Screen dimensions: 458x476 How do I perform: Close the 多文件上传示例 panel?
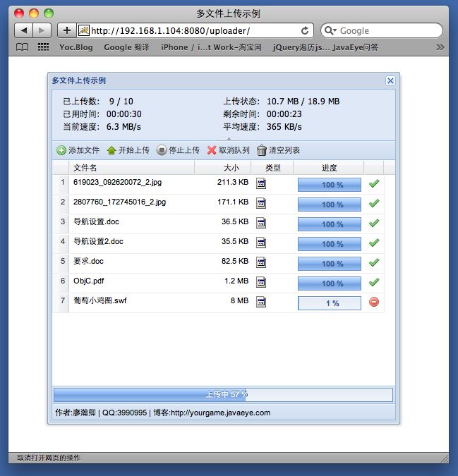tap(390, 81)
